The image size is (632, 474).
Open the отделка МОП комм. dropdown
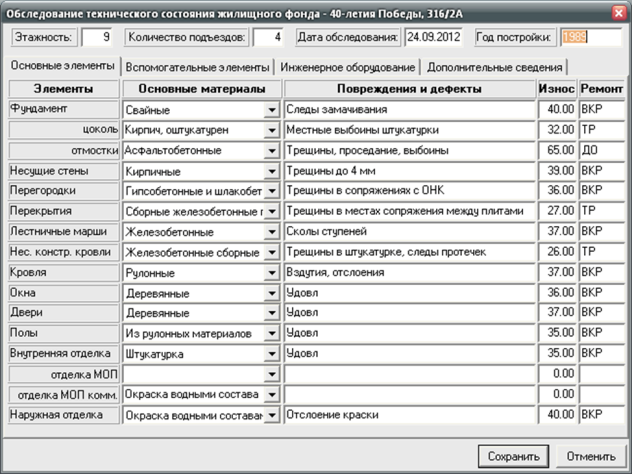click(272, 395)
